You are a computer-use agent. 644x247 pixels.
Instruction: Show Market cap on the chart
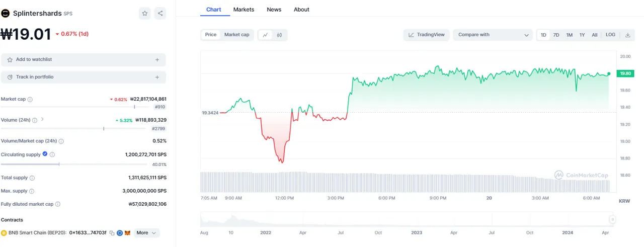[236, 35]
